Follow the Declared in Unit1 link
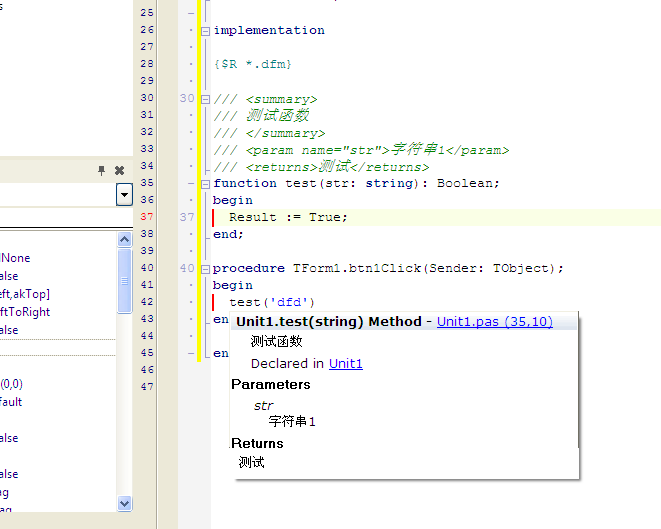Image resolution: width=661 pixels, height=529 pixels. click(x=345, y=364)
